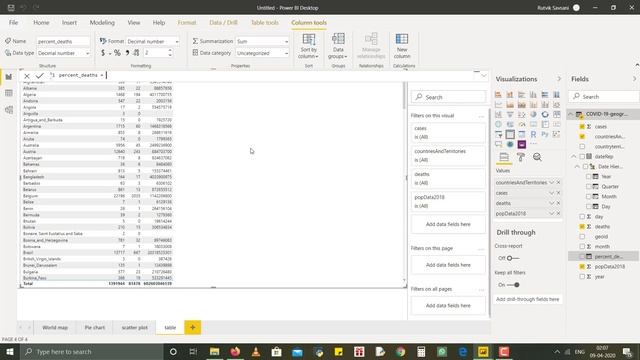This screenshot has height=360, width=640.
Task: Select funnel chart visual icon
Action: 510,114
